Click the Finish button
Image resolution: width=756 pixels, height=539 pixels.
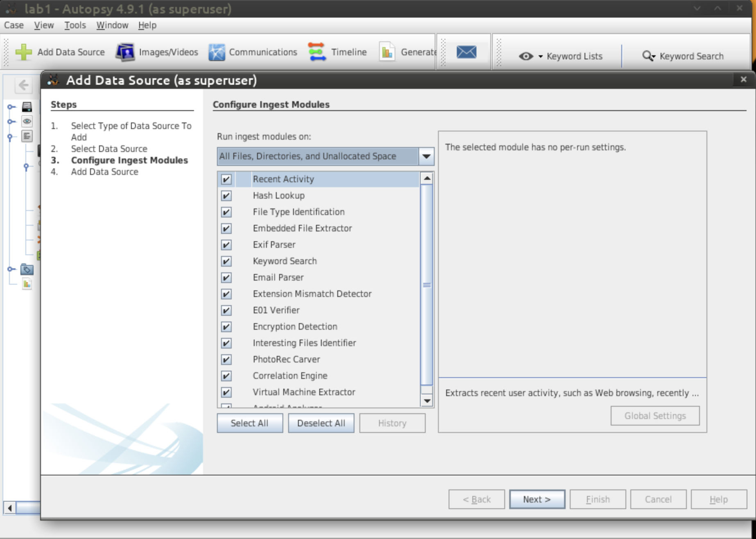coord(598,499)
